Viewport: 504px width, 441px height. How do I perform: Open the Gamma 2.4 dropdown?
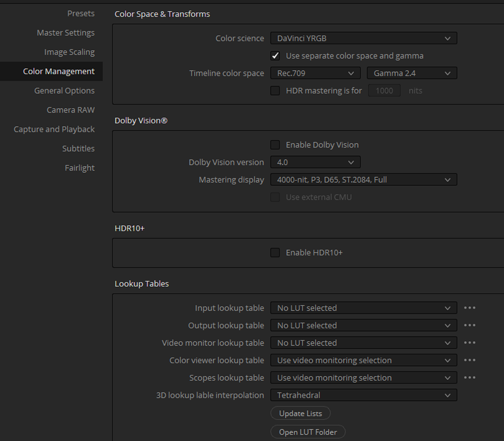click(412, 73)
